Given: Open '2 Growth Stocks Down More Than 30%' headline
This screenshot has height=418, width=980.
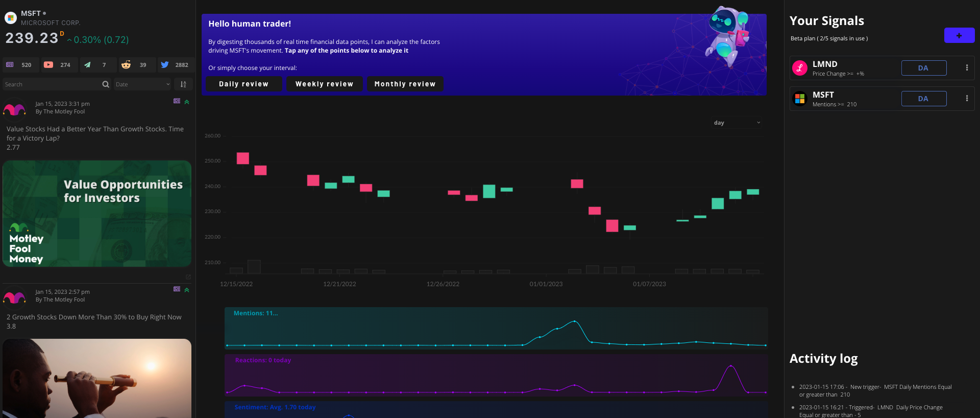Looking at the screenshot, I should click(94, 317).
